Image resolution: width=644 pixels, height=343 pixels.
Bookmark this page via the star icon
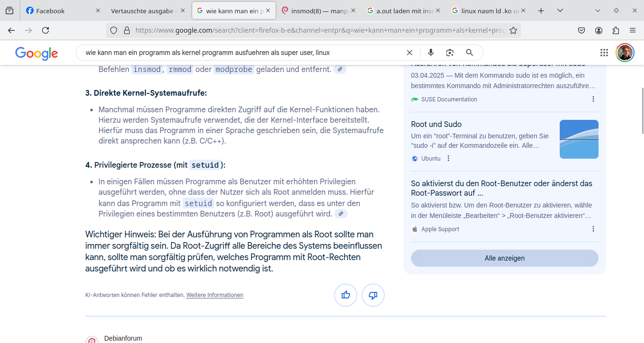click(513, 29)
